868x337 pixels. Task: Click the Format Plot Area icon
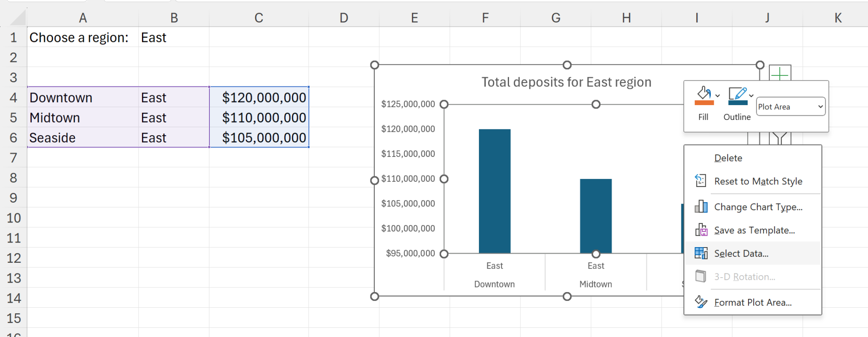701,302
